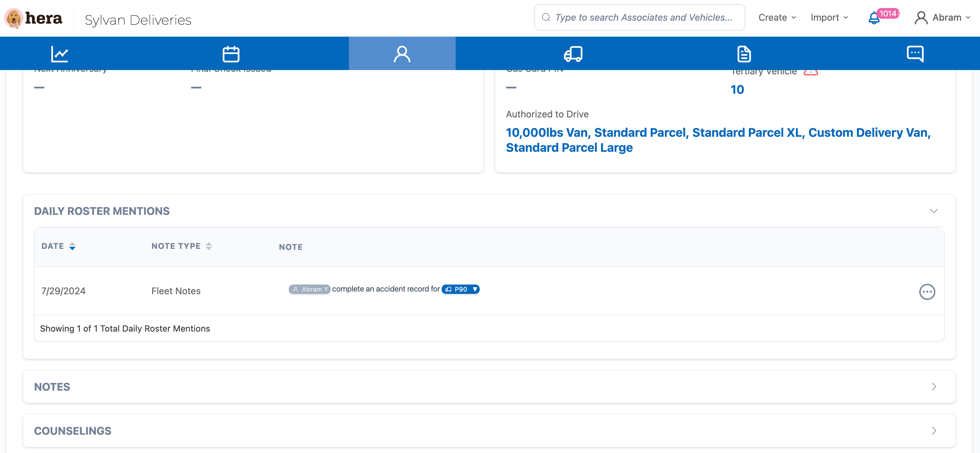
Task: Collapse the Daily Roster Mentions section
Action: click(934, 211)
